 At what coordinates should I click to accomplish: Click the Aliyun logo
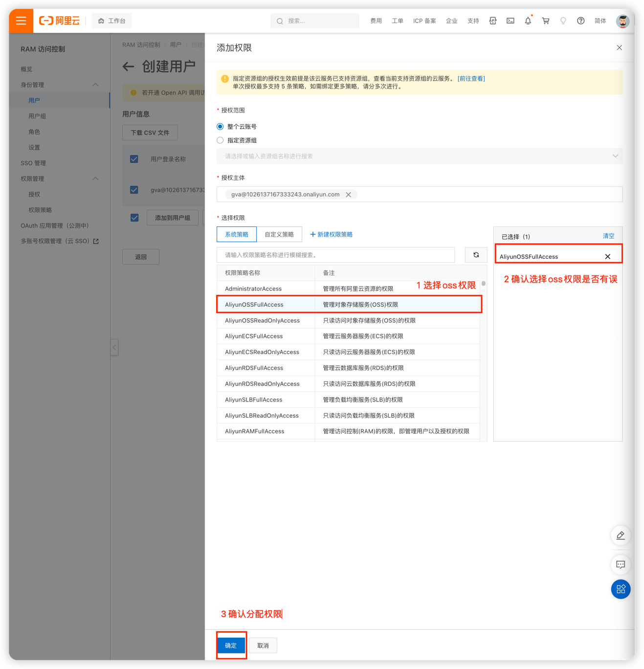(59, 21)
